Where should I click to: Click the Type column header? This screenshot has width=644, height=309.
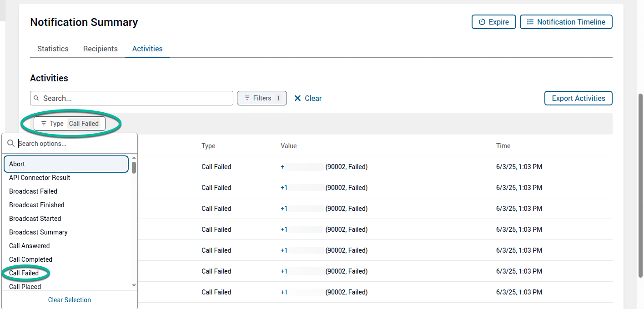point(208,146)
